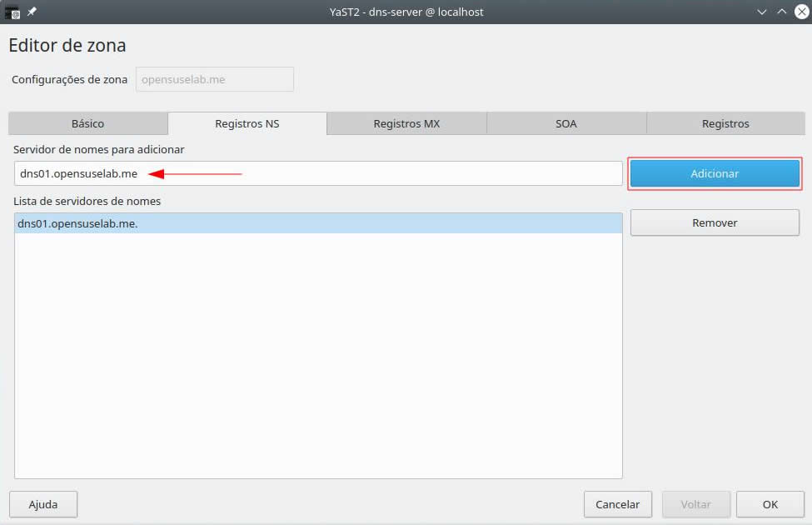Open the Registros MX tab
812x525 pixels.
(406, 123)
